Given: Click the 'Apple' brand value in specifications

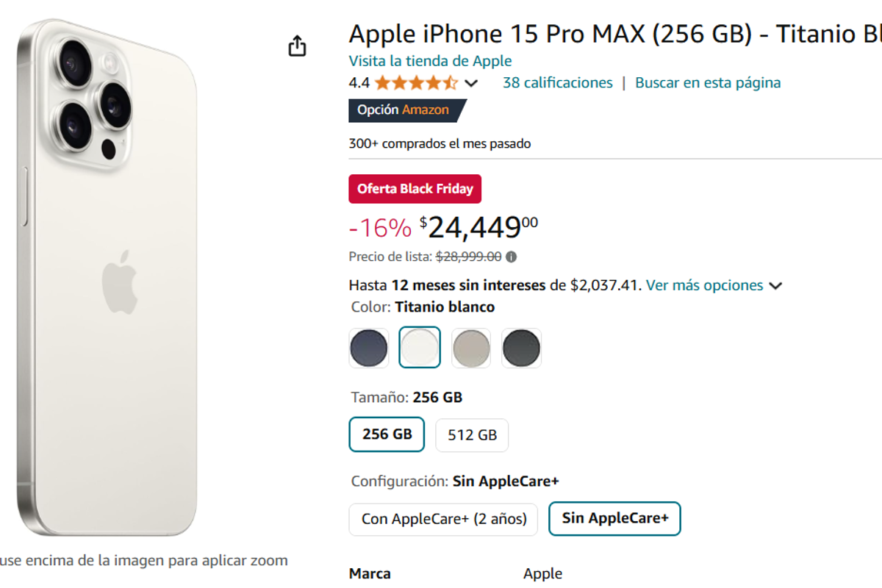Looking at the screenshot, I should (x=542, y=573).
